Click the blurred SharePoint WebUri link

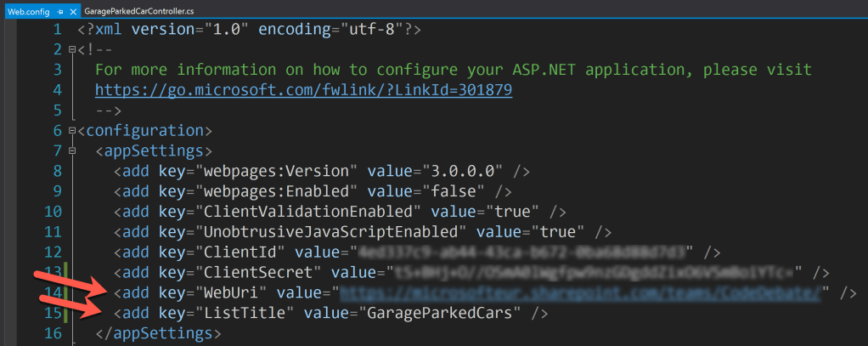[x=583, y=293]
